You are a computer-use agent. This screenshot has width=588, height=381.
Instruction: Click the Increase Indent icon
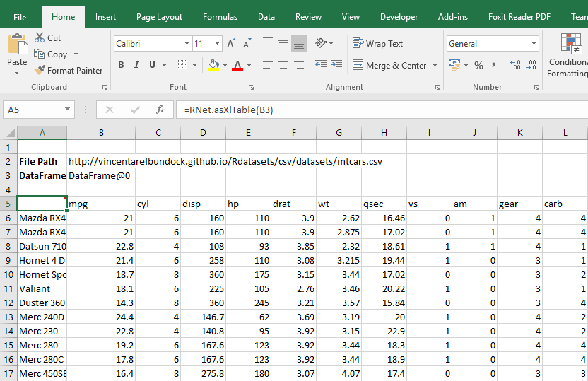(336, 65)
